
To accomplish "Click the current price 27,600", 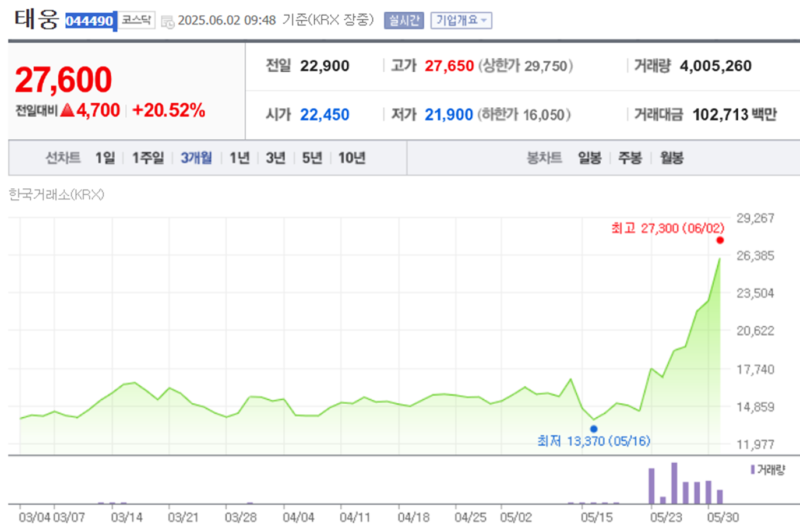I will 63,79.
